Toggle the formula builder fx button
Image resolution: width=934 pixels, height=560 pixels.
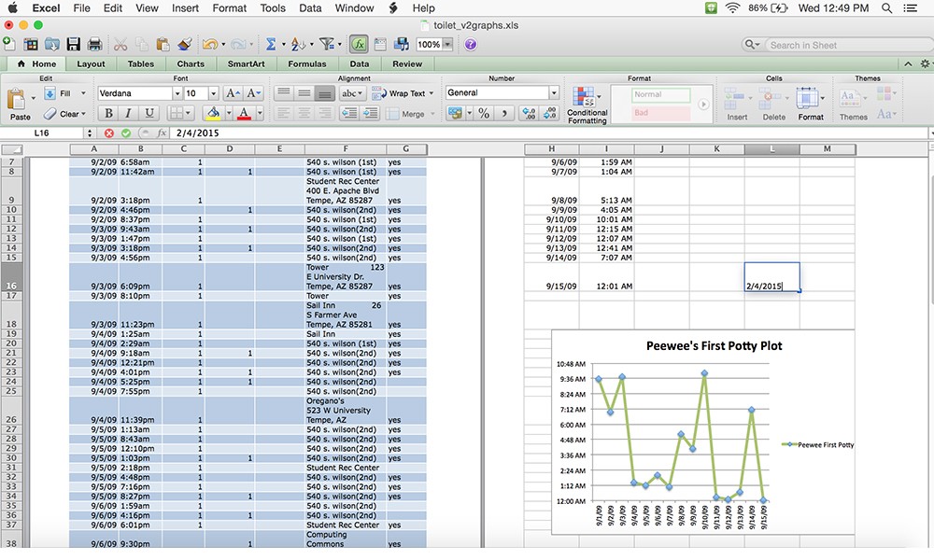click(x=359, y=44)
